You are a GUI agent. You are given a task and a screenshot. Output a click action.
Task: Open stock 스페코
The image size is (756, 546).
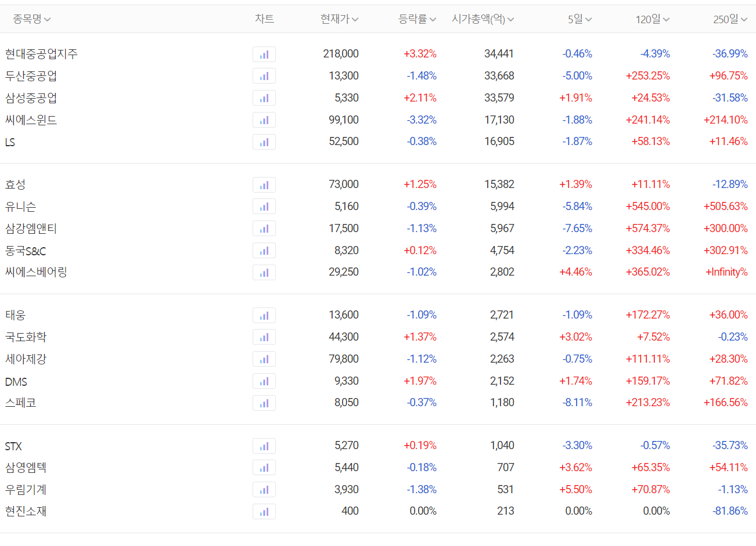click(x=20, y=403)
